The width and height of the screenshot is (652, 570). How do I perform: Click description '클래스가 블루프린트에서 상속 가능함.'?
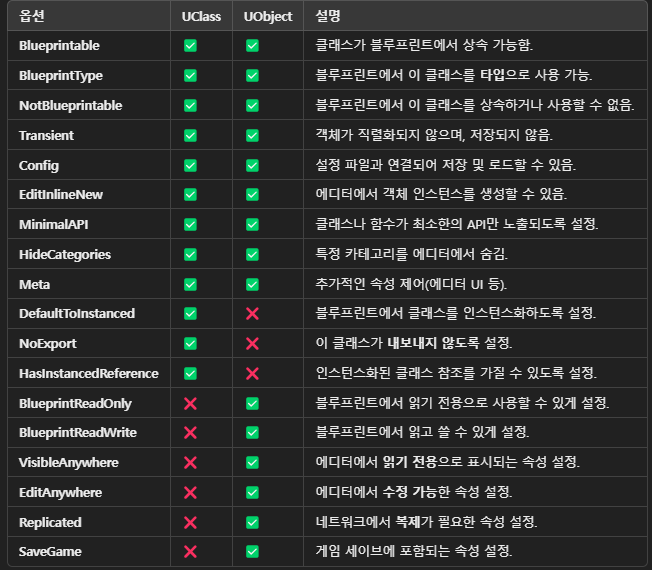(x=424, y=45)
